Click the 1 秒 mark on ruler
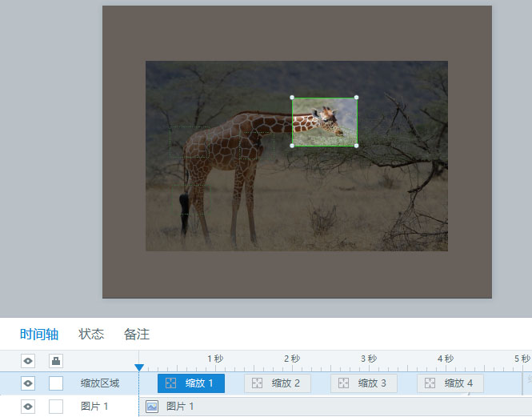This screenshot has height=417, width=532. (215, 359)
